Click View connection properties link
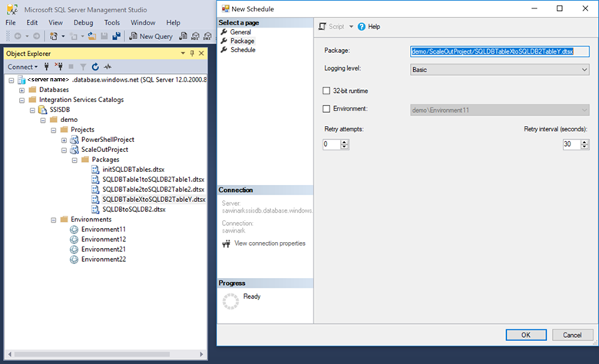Screen dimensions: 599x364 point(270,243)
